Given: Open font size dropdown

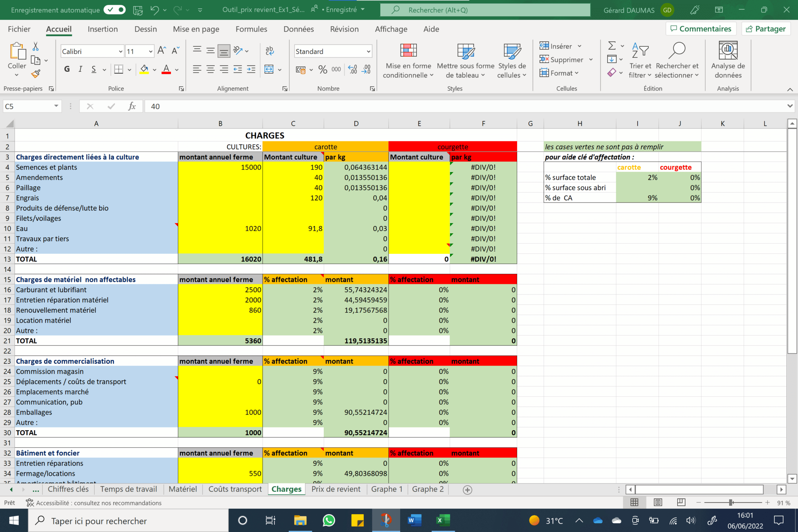Looking at the screenshot, I should 150,51.
